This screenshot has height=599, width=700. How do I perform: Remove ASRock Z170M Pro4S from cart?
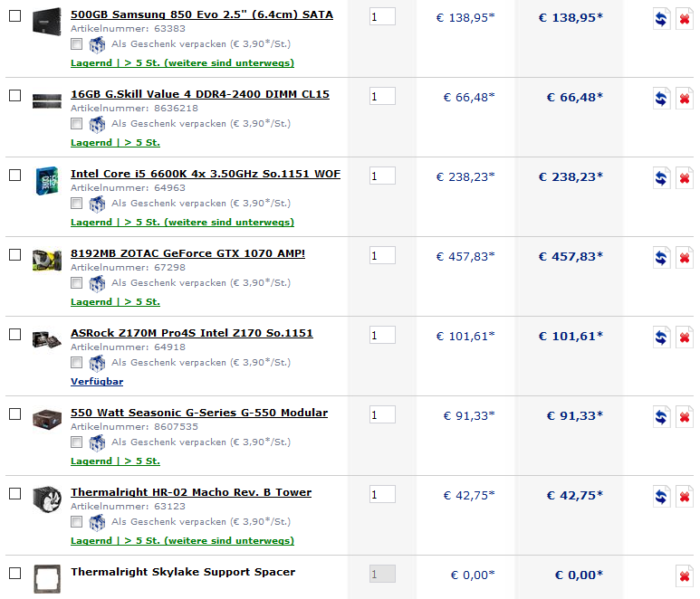point(685,338)
